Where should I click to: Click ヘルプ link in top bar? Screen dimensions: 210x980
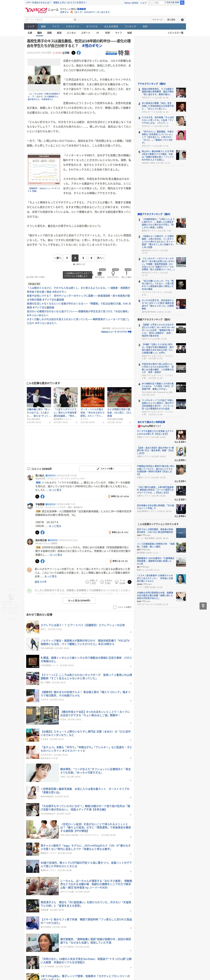(x=143, y=3)
